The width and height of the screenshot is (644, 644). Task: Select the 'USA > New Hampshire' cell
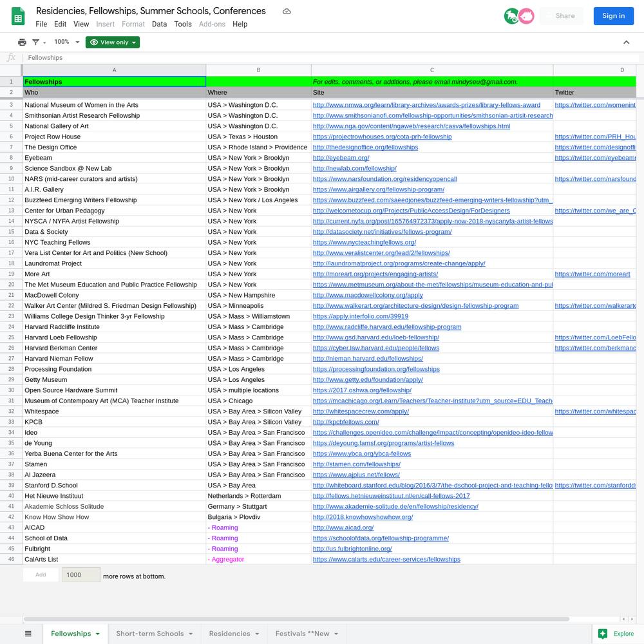click(x=258, y=295)
